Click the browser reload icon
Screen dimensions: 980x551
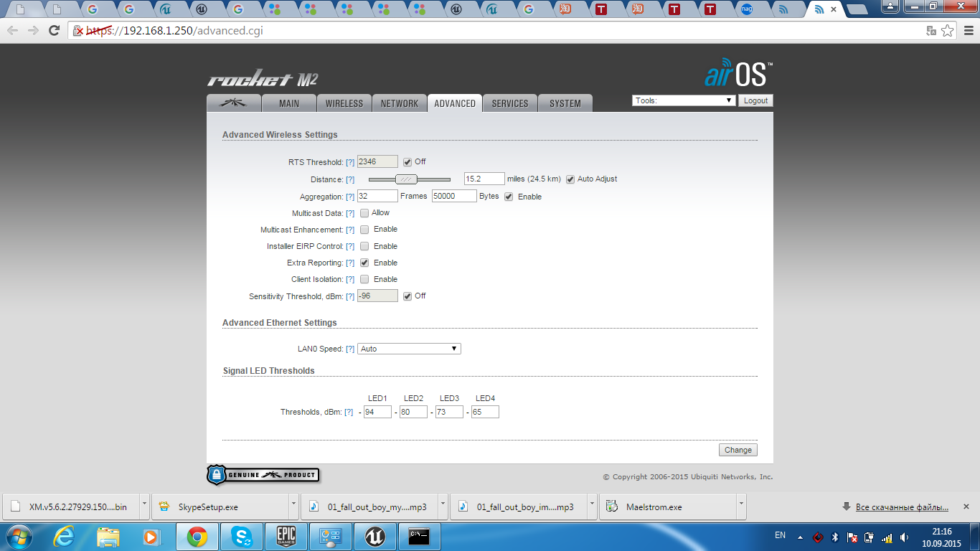click(54, 30)
